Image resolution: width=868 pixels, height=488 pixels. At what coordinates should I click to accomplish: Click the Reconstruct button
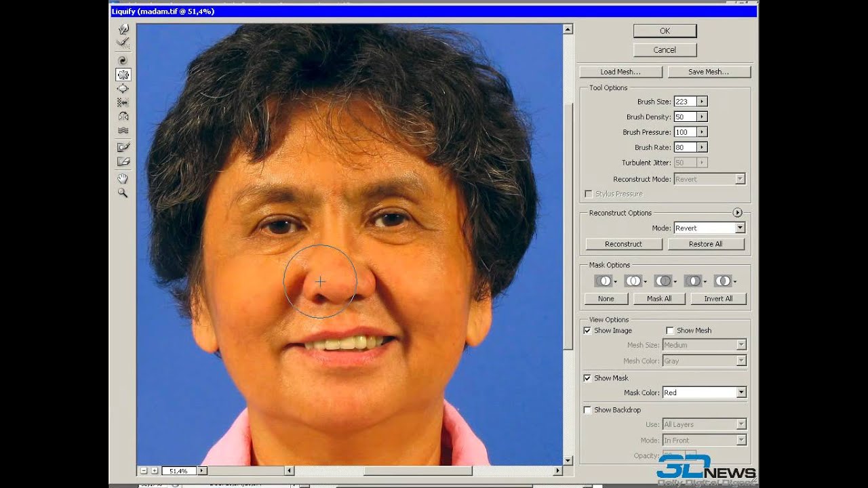pyautogui.click(x=623, y=244)
